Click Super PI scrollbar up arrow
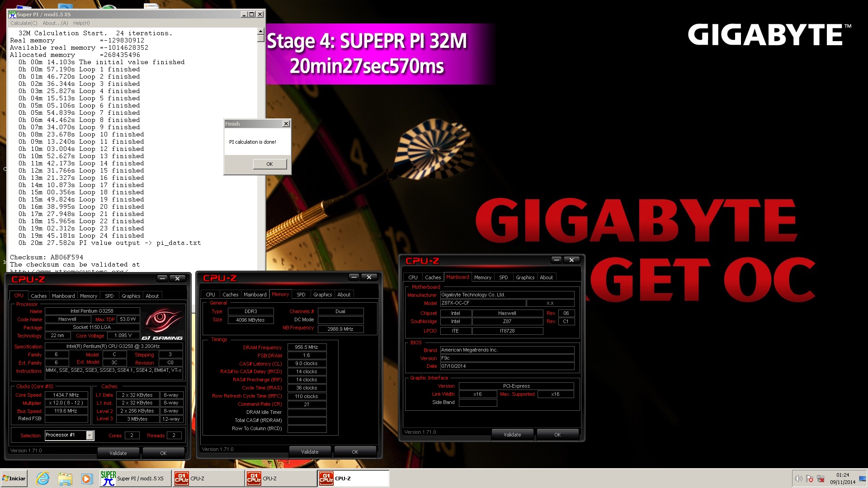 tap(260, 31)
